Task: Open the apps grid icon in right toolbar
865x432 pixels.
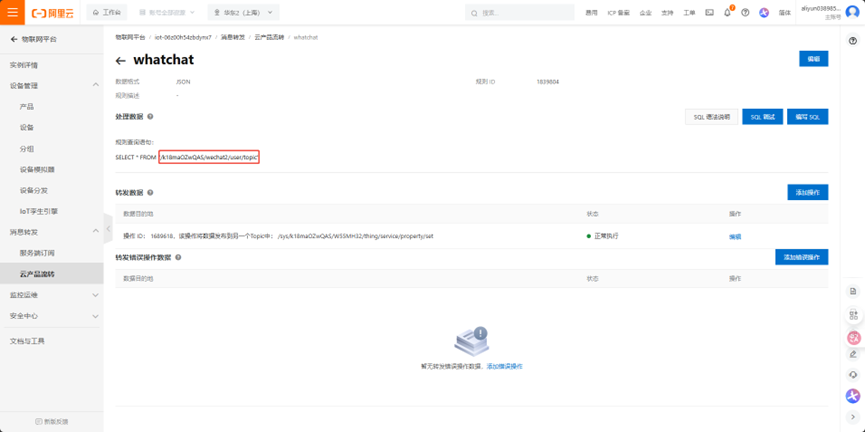Action: click(x=853, y=315)
